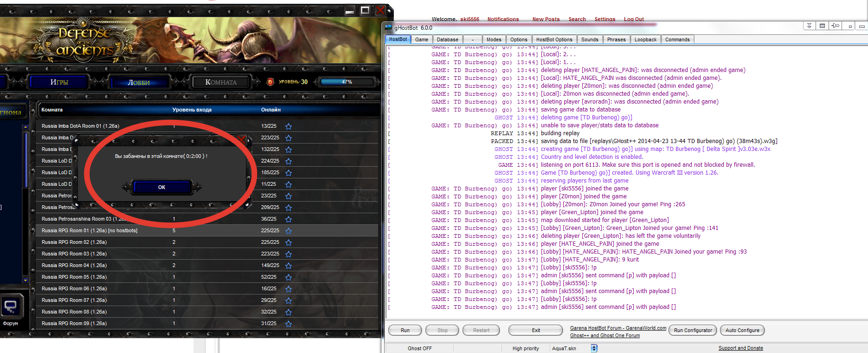Open the Sounds tab
The width and height of the screenshot is (868, 353).
590,39
